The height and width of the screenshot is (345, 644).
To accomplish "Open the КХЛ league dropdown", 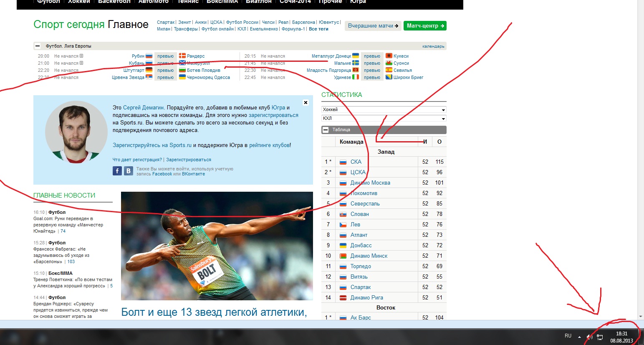I will pos(384,119).
